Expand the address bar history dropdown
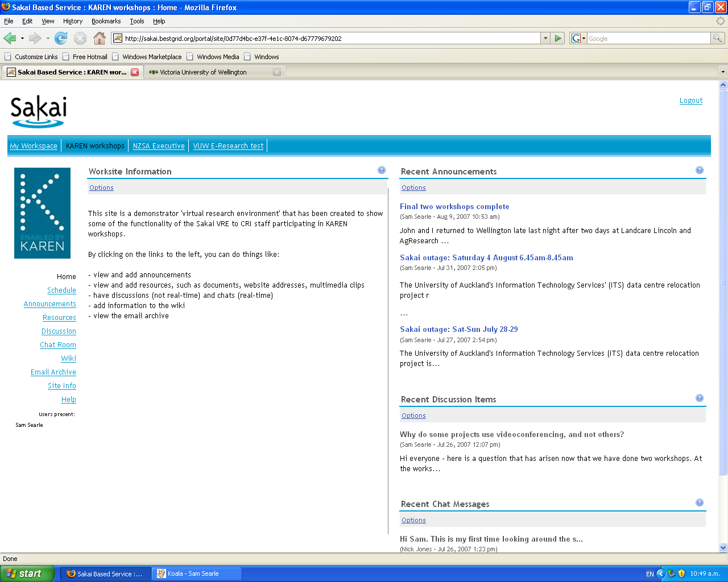Image resolution: width=728 pixels, height=582 pixels. click(545, 38)
